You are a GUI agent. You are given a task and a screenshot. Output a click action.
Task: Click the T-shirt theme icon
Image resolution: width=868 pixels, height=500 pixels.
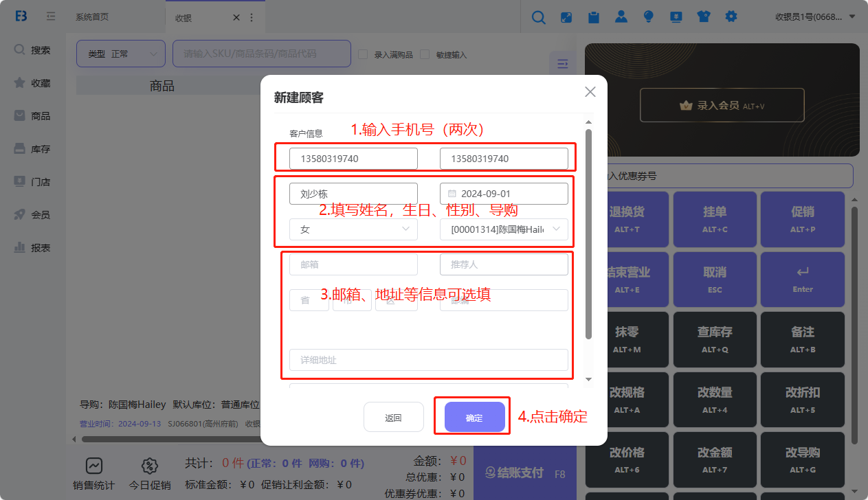703,17
